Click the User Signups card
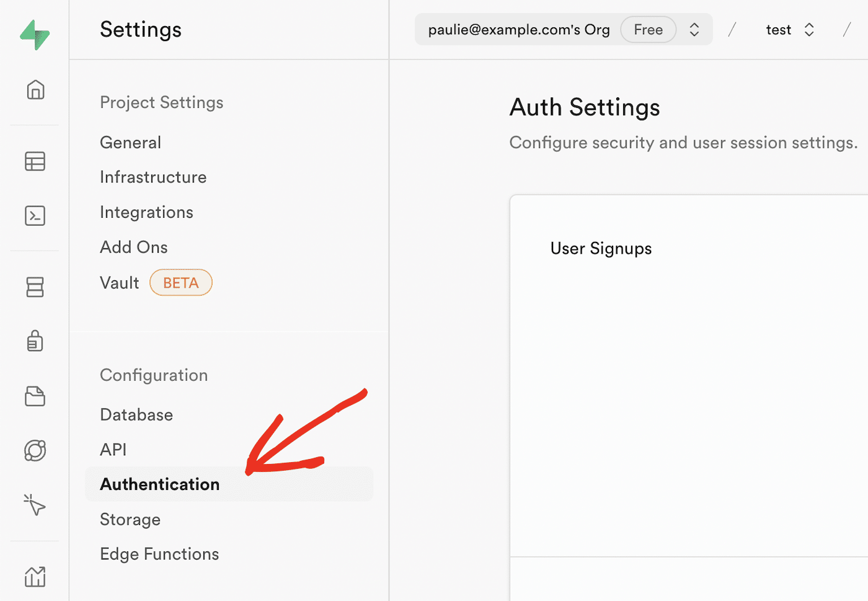This screenshot has height=601, width=868. pos(600,248)
